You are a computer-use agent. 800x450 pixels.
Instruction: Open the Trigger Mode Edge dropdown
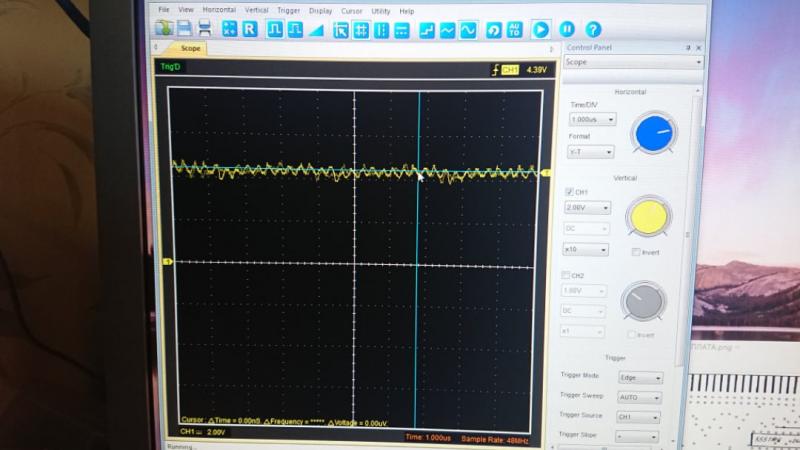point(641,378)
